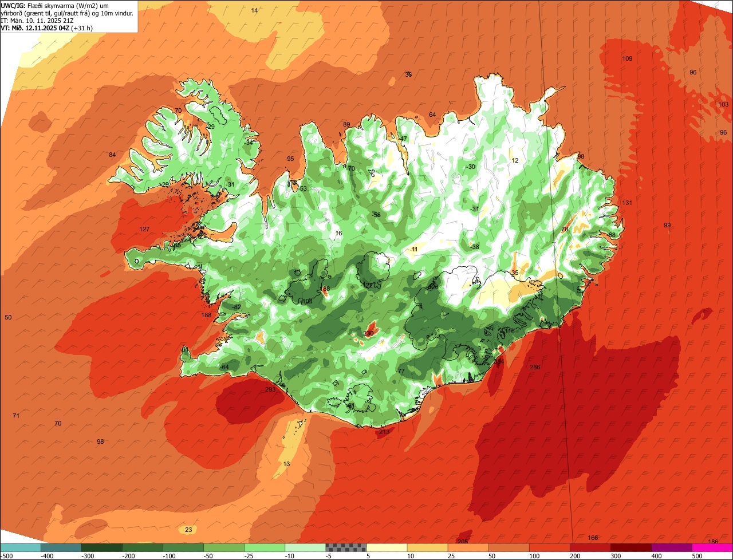Screen dimensions: 733x560
Task: Click the map value -77
Action: pos(400,371)
